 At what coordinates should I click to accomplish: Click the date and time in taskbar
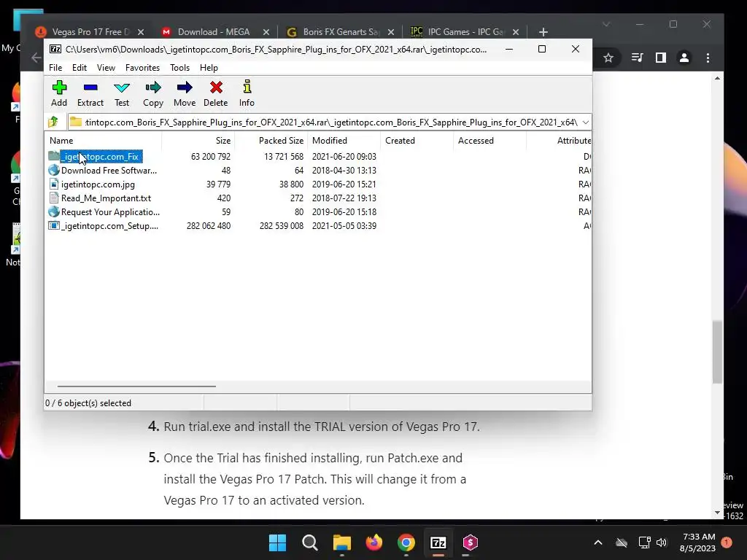click(x=698, y=542)
